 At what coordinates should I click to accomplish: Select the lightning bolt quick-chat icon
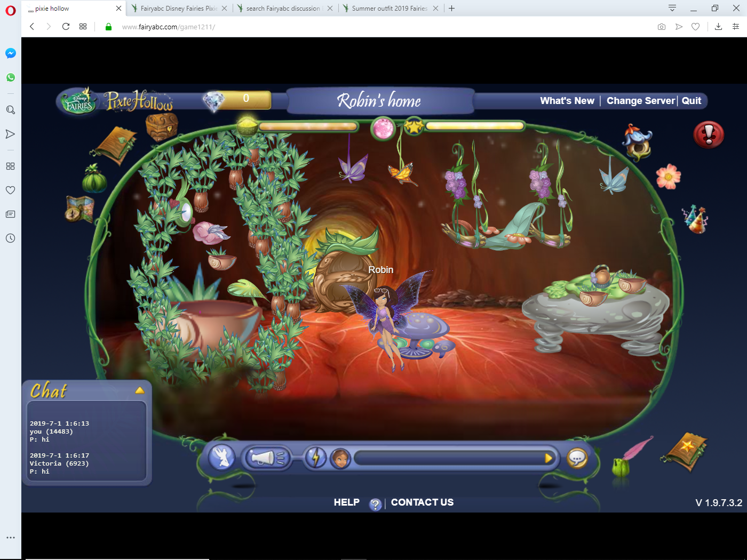[x=316, y=458]
